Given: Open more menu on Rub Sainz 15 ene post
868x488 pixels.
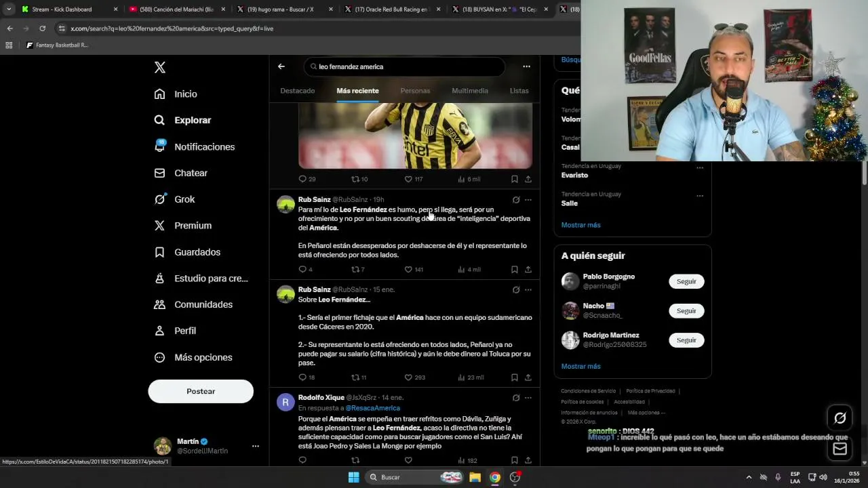Looking at the screenshot, I should pyautogui.click(x=528, y=289).
